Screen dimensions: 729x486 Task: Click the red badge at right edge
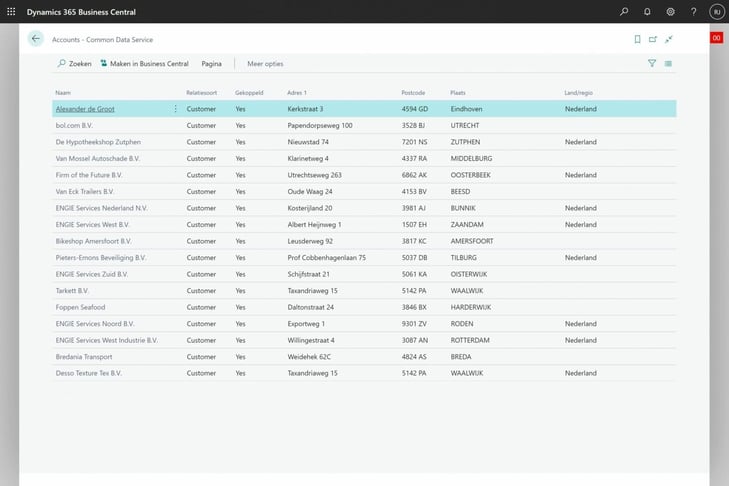point(716,38)
